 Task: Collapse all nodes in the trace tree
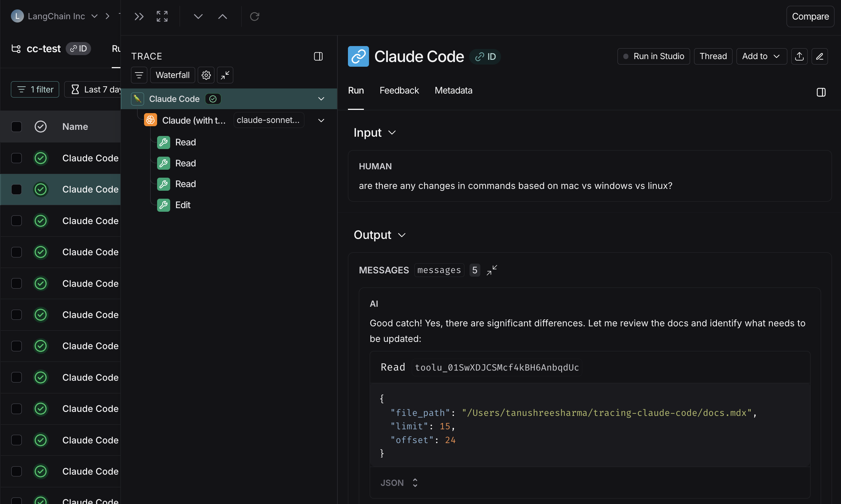coord(225,75)
